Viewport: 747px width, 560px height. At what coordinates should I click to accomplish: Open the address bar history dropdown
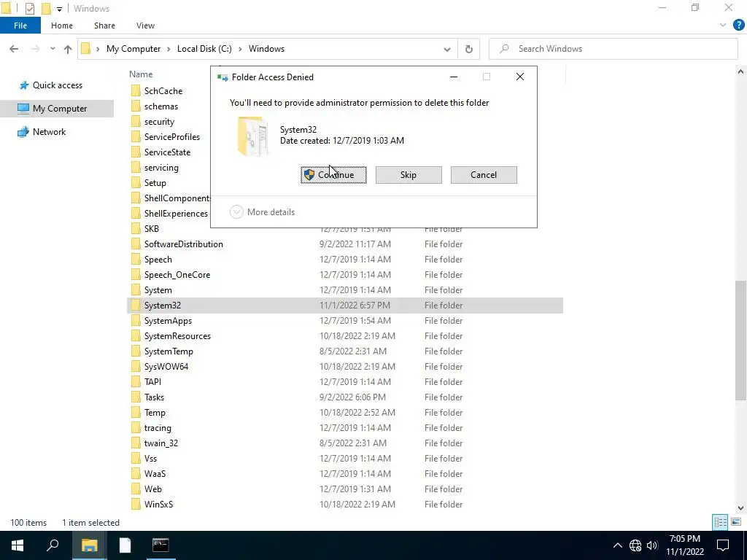coord(447,49)
